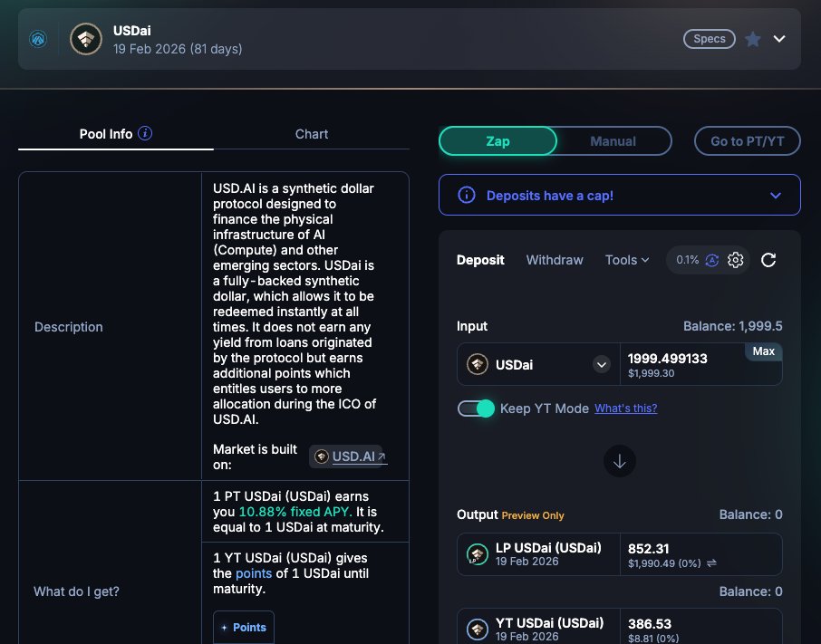The height and width of the screenshot is (644, 821).
Task: Click the input amount field 1999.499133
Action: click(x=668, y=359)
